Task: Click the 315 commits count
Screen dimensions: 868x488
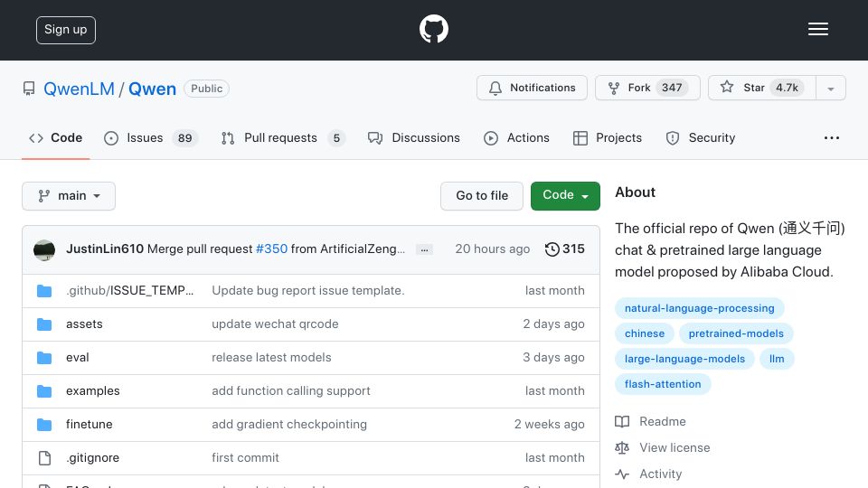Action: [573, 249]
